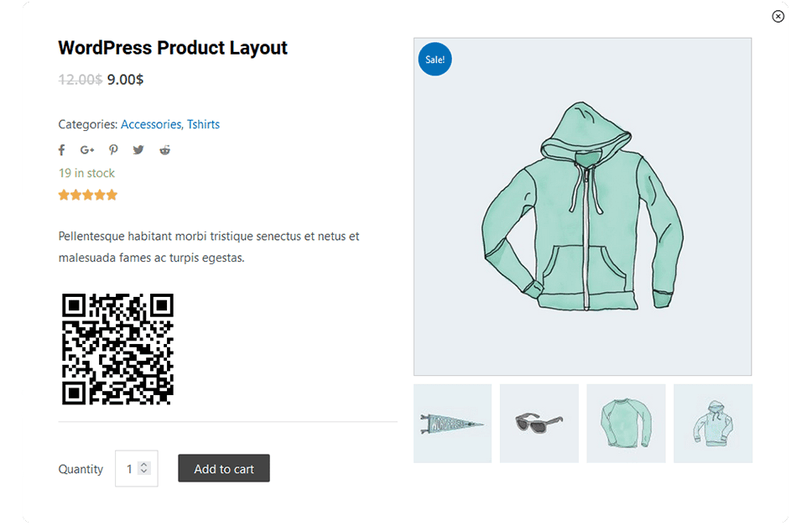
Task: Open the Accessories category link
Action: pyautogui.click(x=151, y=124)
